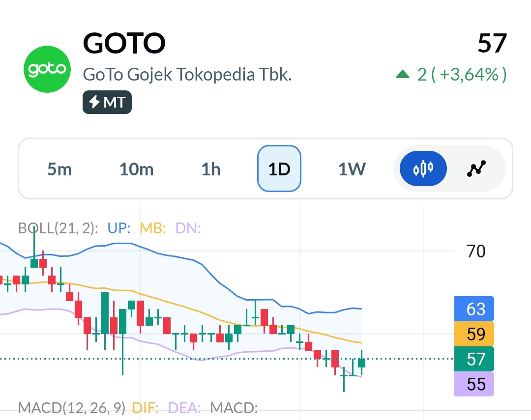
Task: Click the 2 (+3,64%) price change
Action: coord(462,75)
